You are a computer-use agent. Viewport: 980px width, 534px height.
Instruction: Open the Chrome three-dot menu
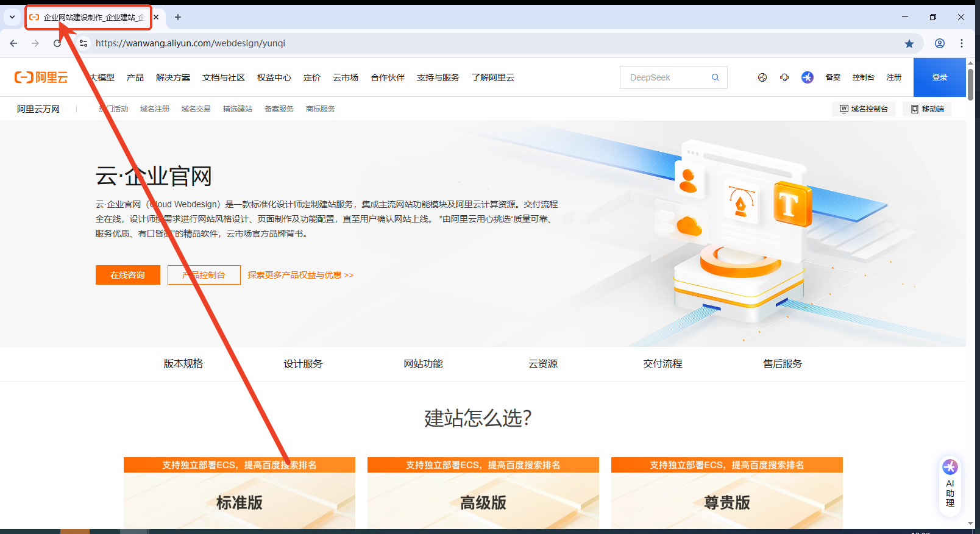[962, 43]
